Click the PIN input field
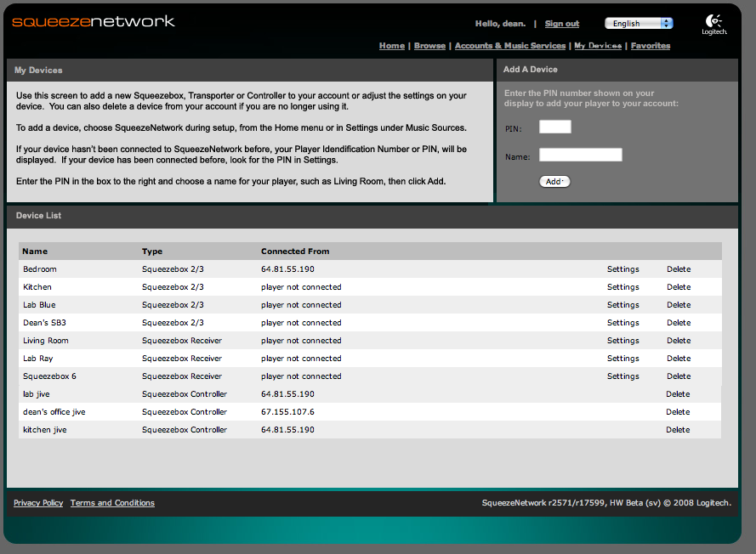 pos(554,127)
